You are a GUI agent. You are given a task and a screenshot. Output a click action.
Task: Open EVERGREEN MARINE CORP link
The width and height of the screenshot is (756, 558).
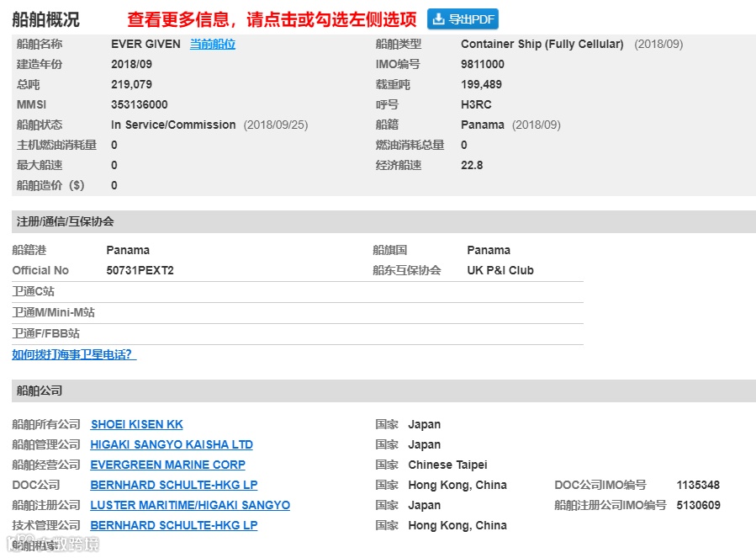pos(168,465)
